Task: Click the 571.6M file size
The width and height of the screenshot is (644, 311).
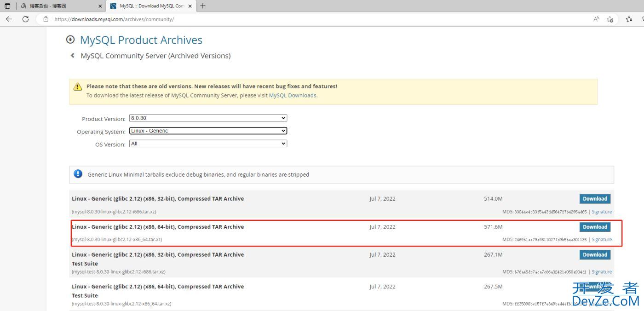Action: coord(493,227)
